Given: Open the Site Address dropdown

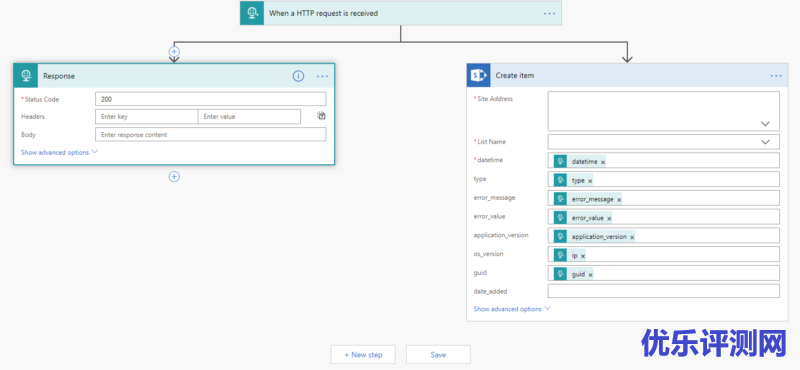Looking at the screenshot, I should coord(765,124).
